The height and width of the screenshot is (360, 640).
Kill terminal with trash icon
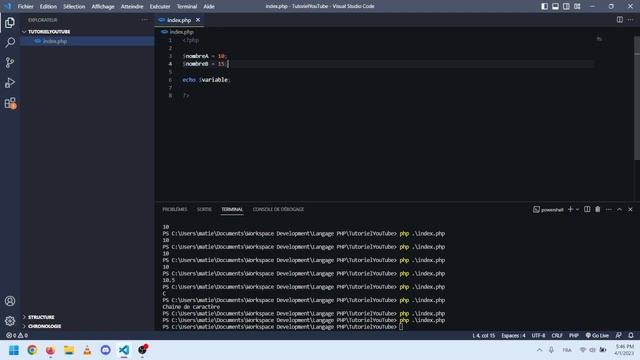(x=598, y=209)
